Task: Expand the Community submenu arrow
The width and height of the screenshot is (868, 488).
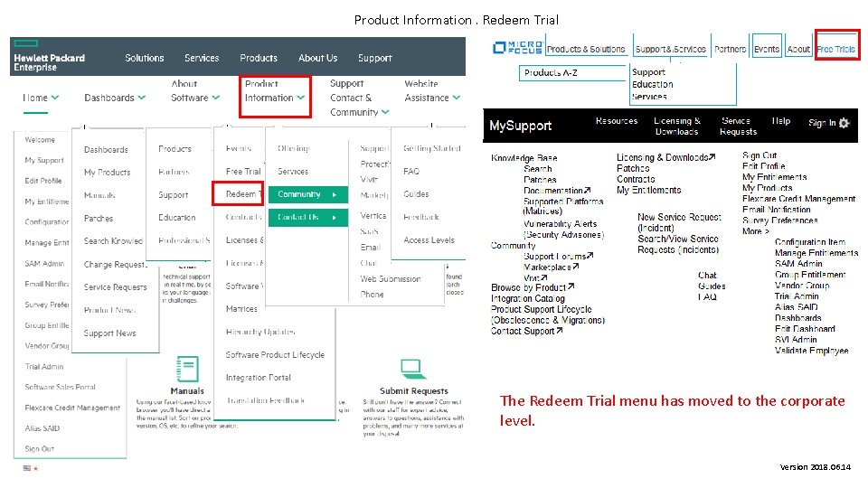Action: 335,194
